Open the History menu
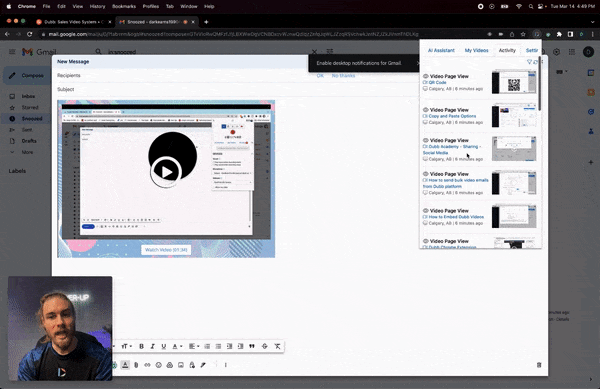The height and width of the screenshot is (389, 600). pyautogui.click(x=97, y=6)
